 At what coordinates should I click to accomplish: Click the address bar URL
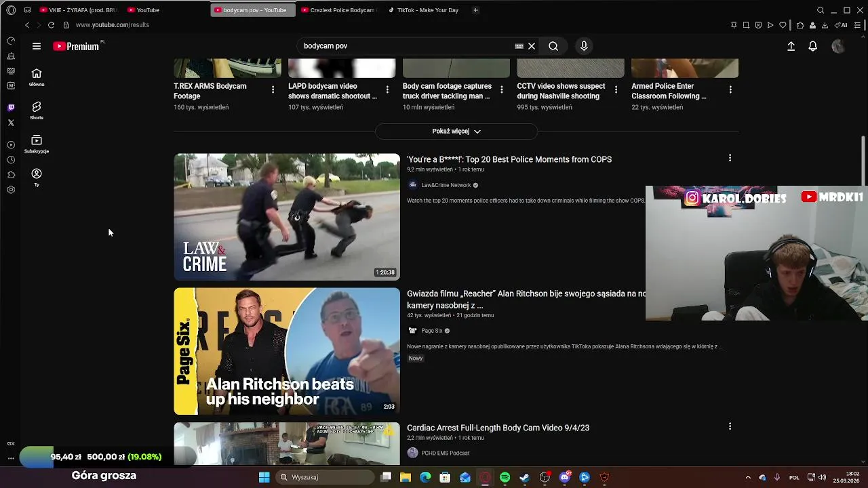coord(113,25)
